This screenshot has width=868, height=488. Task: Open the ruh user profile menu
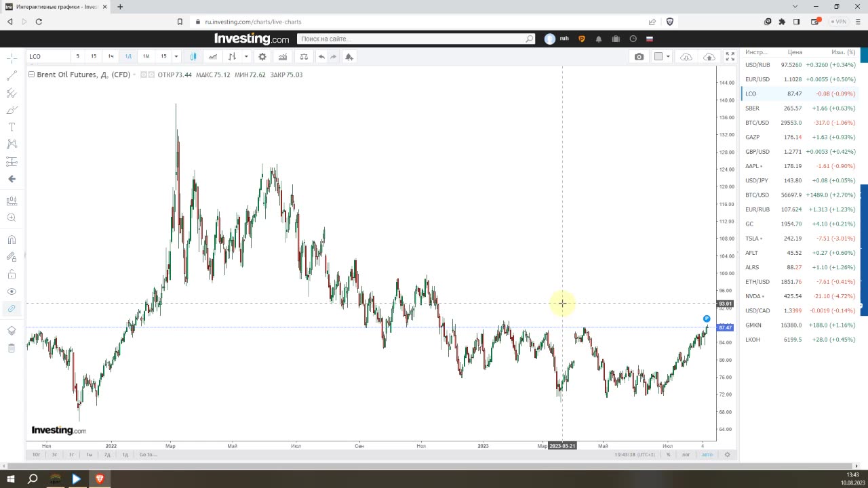pyautogui.click(x=557, y=39)
